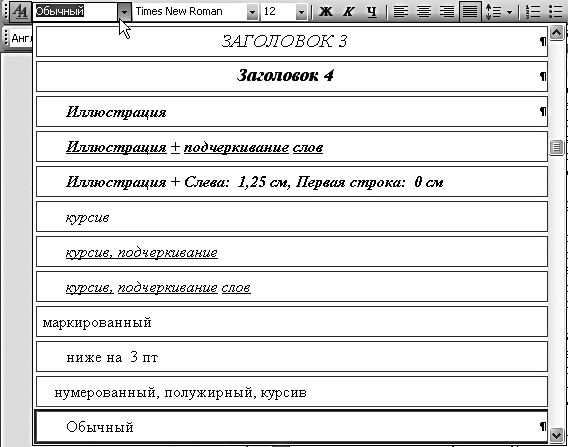Expand the style name dropdown arrow
This screenshot has width=568, height=447.
[x=124, y=12]
